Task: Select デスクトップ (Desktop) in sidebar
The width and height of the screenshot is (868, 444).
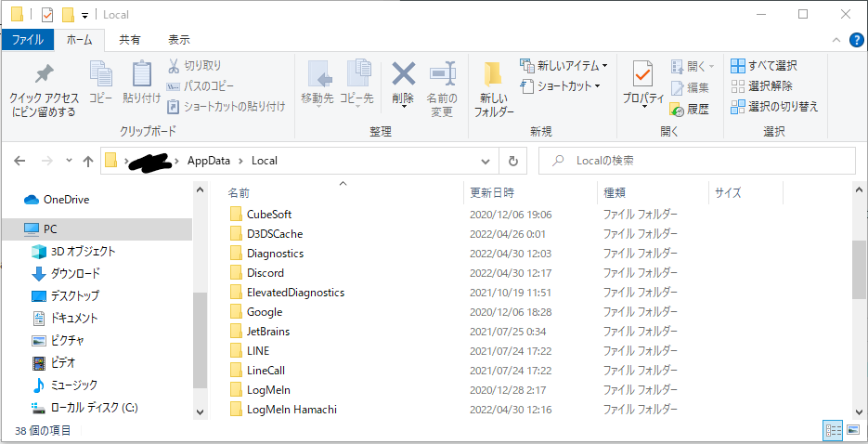Action: (65, 295)
